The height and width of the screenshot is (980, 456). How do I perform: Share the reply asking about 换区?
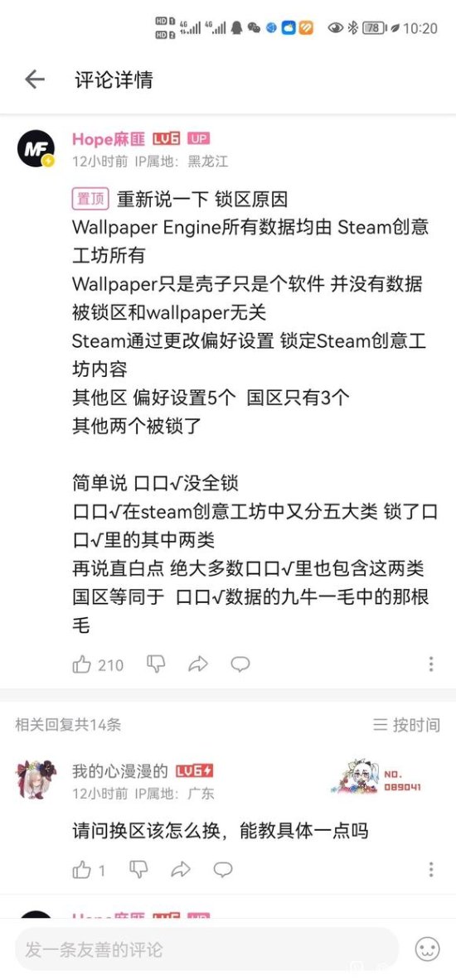(x=181, y=869)
